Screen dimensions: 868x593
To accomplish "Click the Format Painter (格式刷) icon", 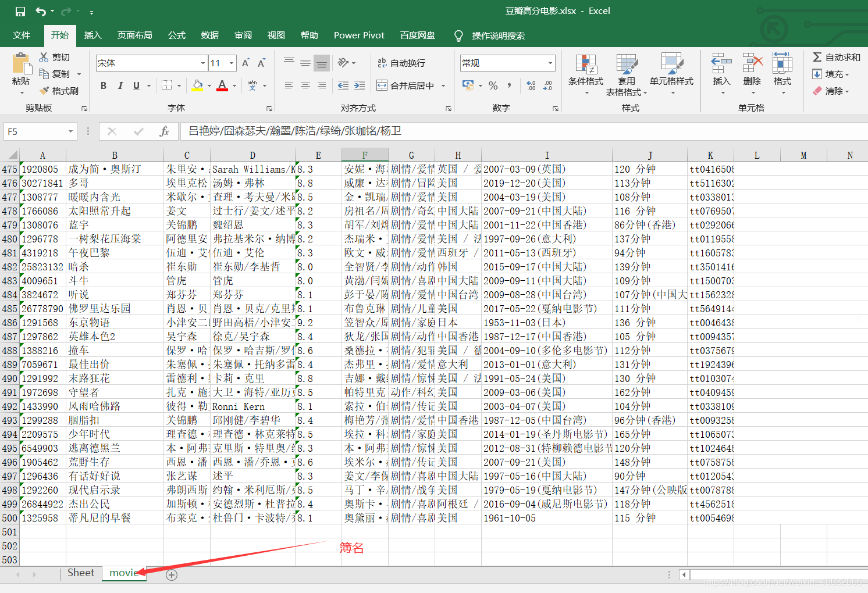I will (x=44, y=91).
